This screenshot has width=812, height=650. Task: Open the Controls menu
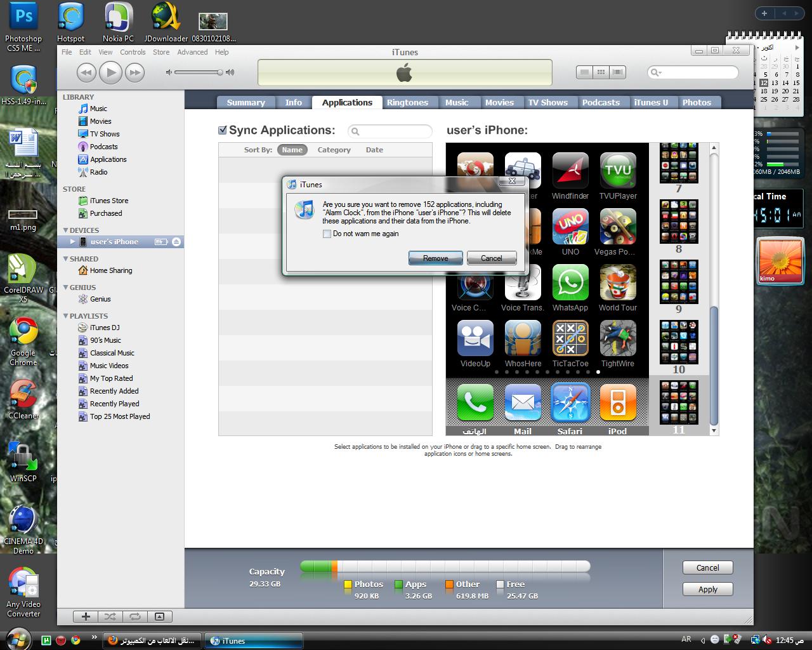133,52
